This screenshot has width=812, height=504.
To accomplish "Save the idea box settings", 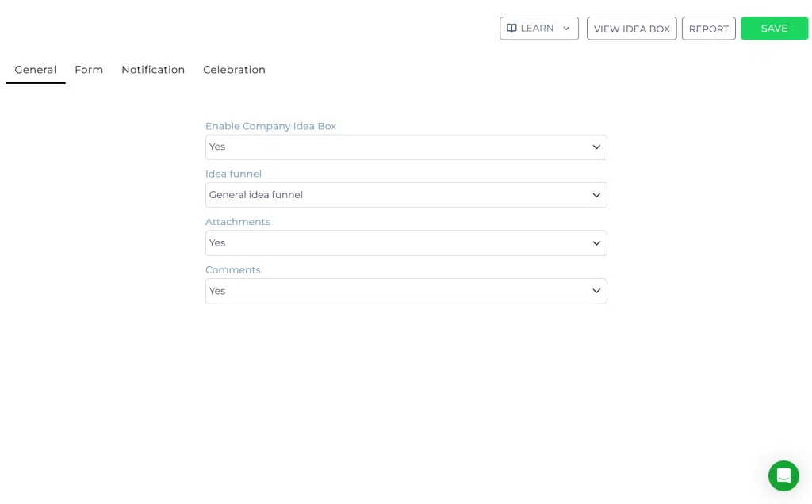I will pos(774,29).
